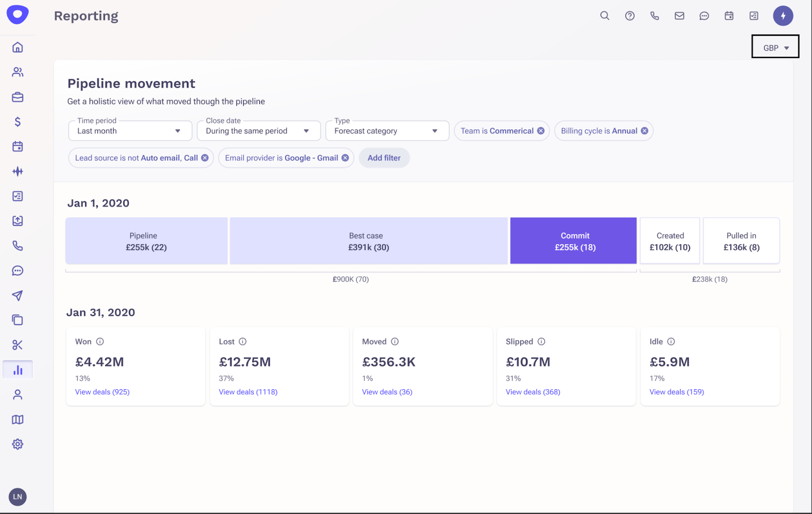Open the phone dialer in top bar
Screen dimensions: 812x514
(655, 16)
